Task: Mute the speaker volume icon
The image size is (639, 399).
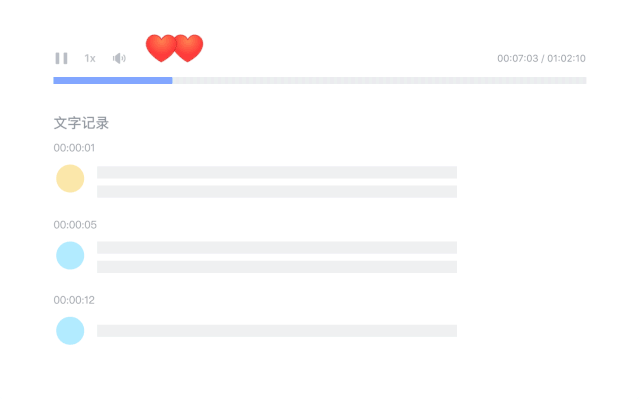Action: (119, 58)
